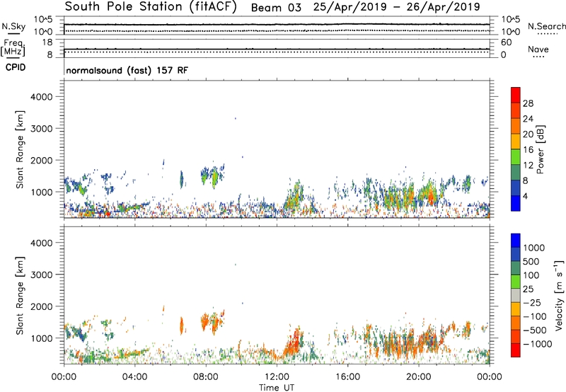The width and height of the screenshot is (566, 392).
Task: Click the "Power [dB]" colorbar title
Action: (x=541, y=149)
